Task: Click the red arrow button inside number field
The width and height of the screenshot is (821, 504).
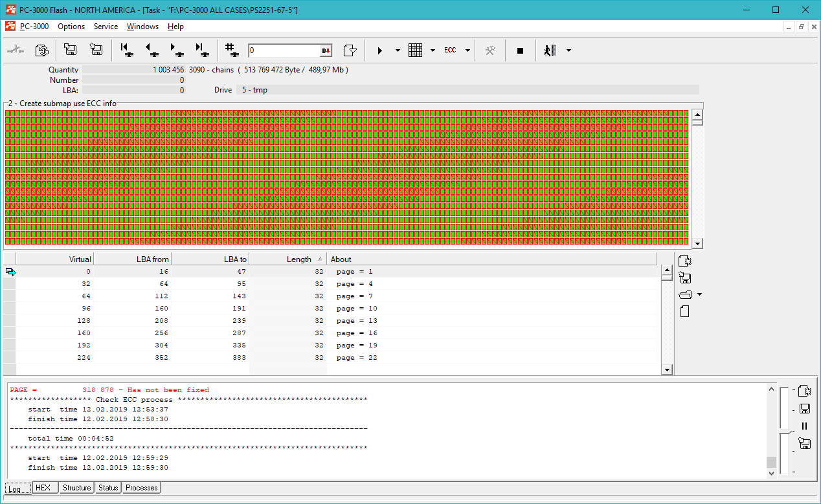Action: [326, 50]
